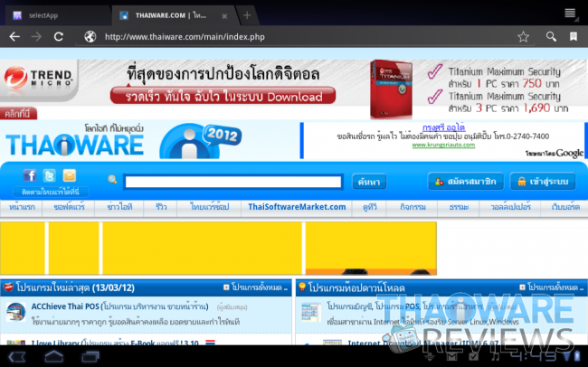Tap the Android recent apps button
Viewport: 588px width, 367px height.
click(x=90, y=356)
